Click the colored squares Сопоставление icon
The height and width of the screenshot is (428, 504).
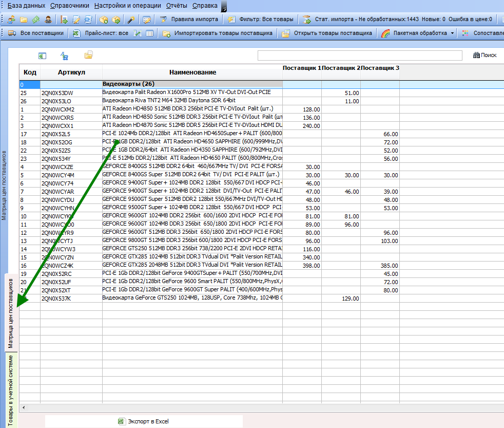(465, 33)
